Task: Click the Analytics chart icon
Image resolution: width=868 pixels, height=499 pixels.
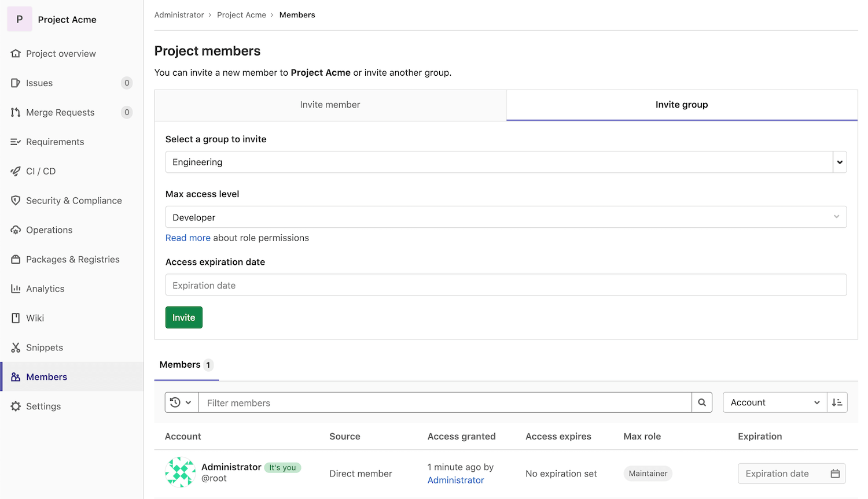Action: (x=16, y=289)
